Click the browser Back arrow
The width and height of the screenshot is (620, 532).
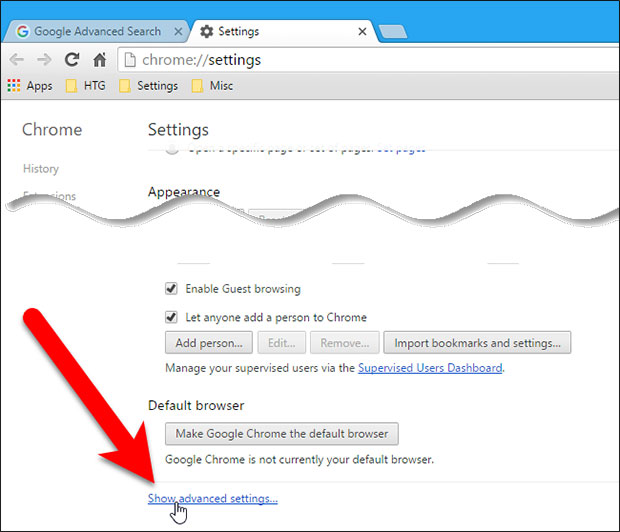click(x=17, y=60)
